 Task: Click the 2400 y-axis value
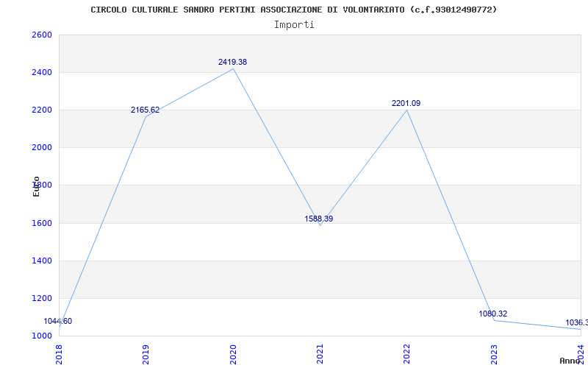pyautogui.click(x=42, y=72)
